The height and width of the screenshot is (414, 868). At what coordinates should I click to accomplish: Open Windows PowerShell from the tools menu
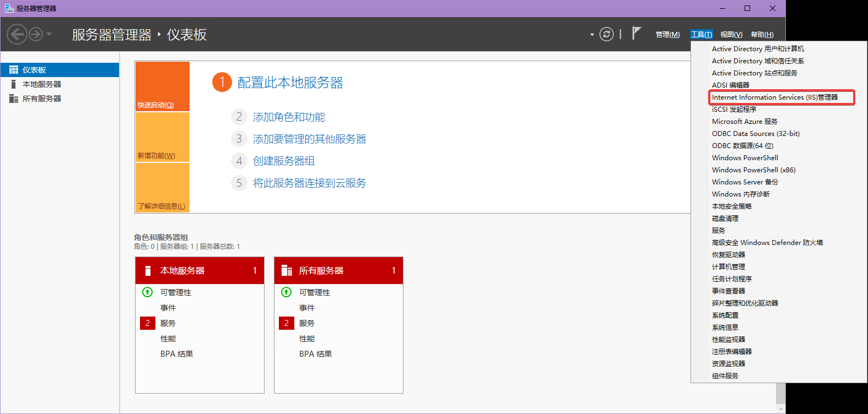[x=745, y=158]
